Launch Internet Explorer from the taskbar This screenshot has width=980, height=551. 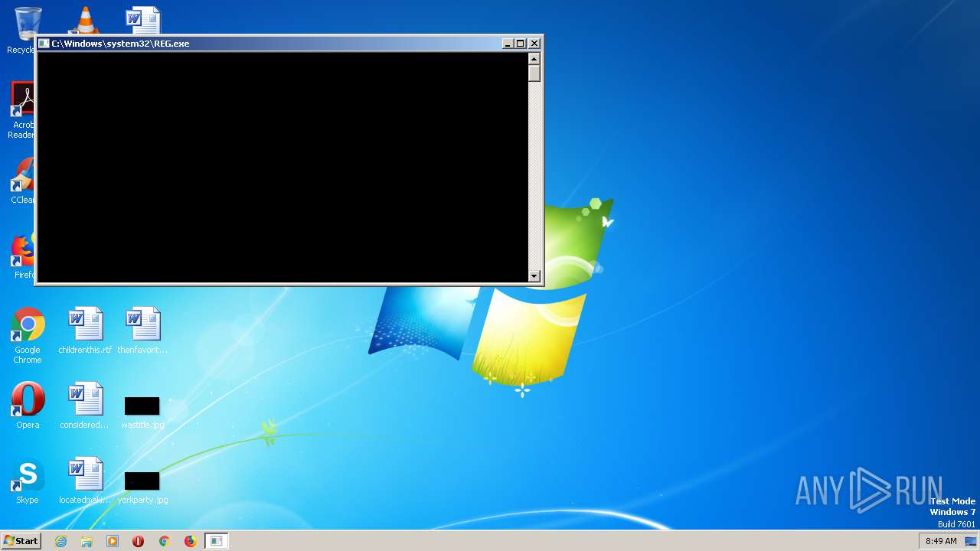click(x=60, y=541)
